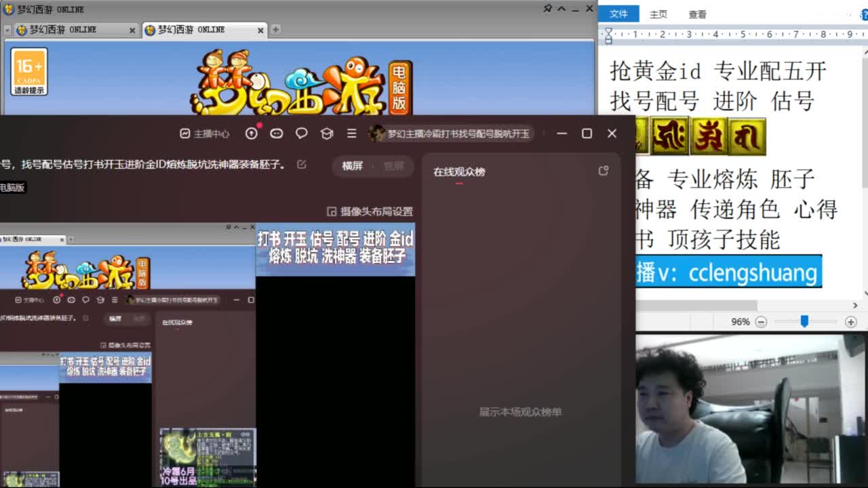Click the line 找号配号 进阶 估号

(711, 102)
